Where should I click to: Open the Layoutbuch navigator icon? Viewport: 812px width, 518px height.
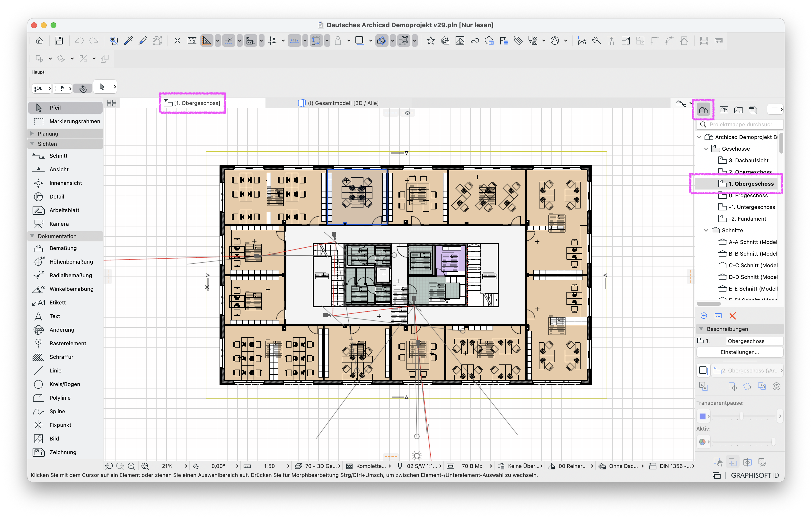tap(739, 110)
